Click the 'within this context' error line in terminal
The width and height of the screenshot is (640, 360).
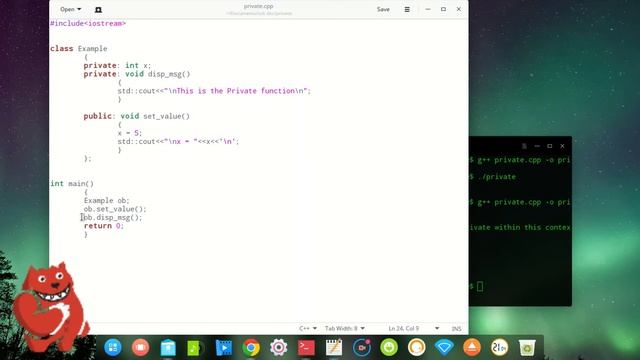520,227
